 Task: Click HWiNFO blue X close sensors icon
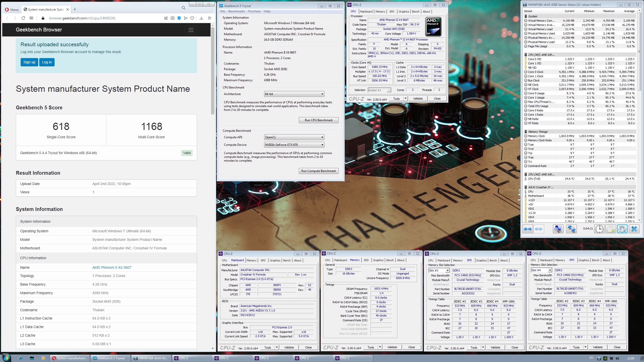click(634, 229)
